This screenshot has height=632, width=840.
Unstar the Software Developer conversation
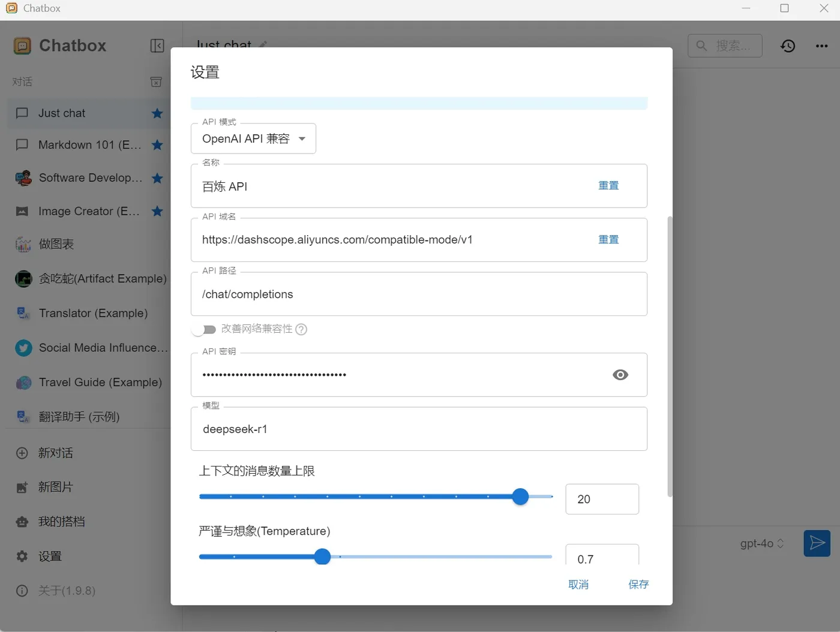[157, 178]
